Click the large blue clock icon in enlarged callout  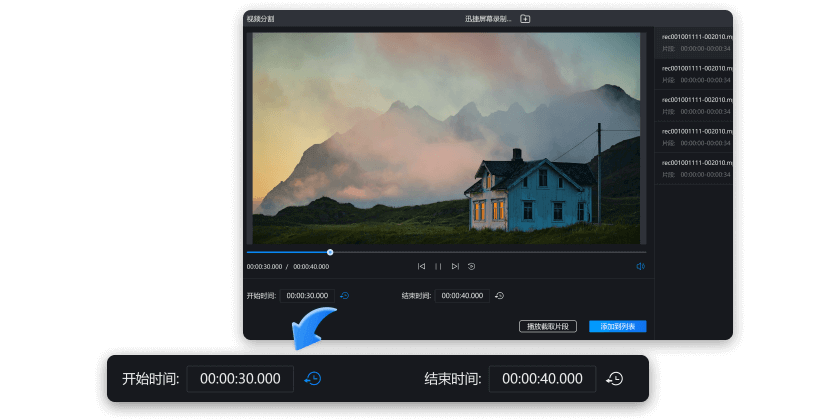click(x=313, y=379)
